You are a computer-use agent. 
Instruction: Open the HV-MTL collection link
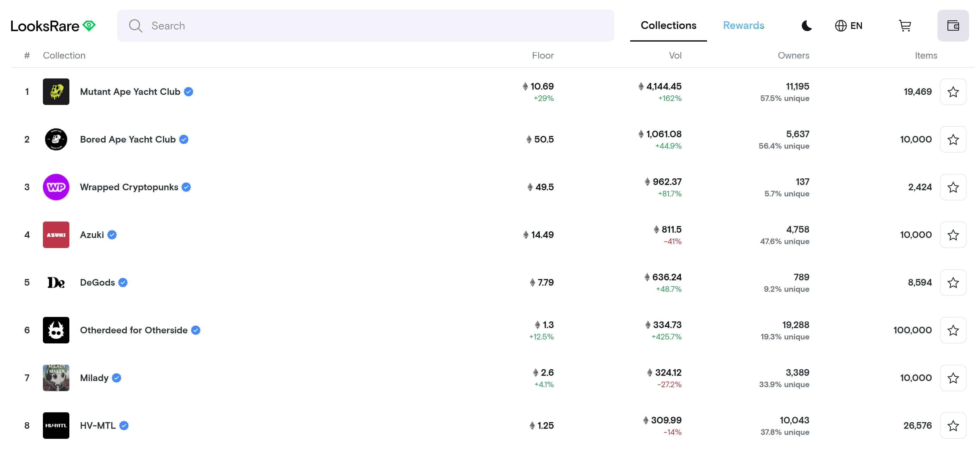click(x=98, y=426)
